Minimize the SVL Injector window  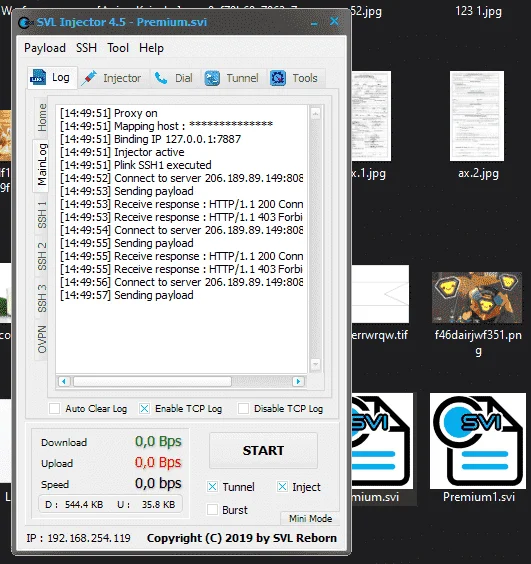click(x=314, y=23)
